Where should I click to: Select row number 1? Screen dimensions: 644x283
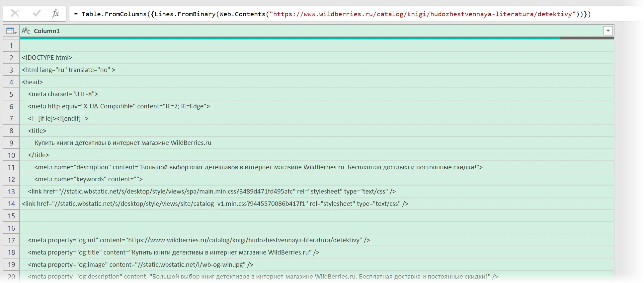pos(11,45)
